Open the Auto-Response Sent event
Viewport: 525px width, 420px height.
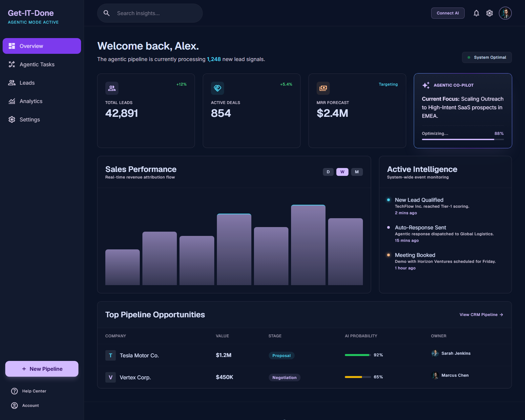tap(445, 234)
